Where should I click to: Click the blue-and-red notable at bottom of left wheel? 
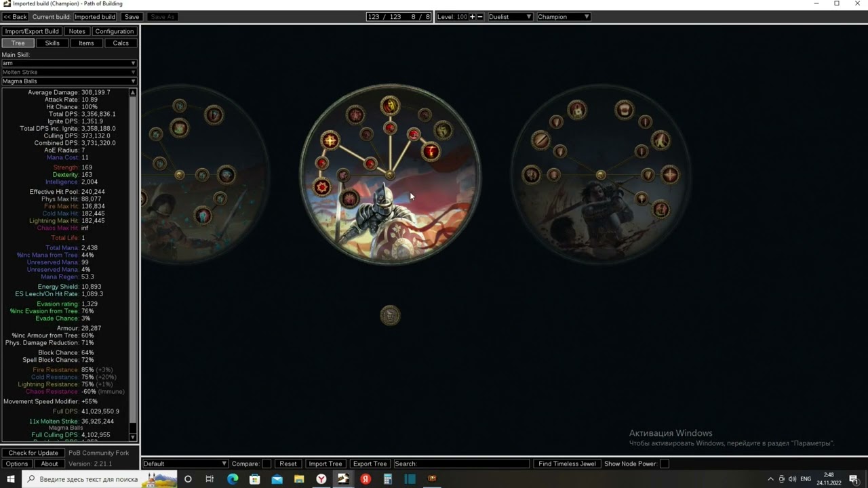pyautogui.click(x=203, y=216)
